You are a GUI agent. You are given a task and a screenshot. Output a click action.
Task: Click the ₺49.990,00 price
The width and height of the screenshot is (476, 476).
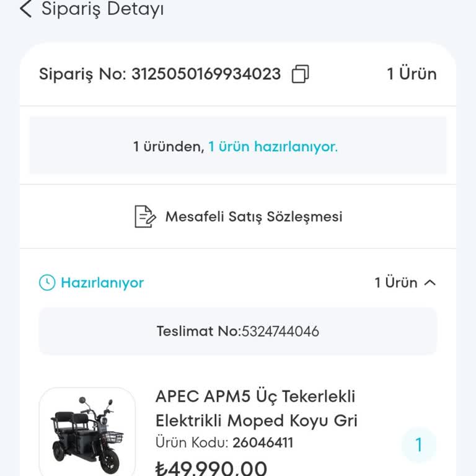pyautogui.click(x=211, y=467)
